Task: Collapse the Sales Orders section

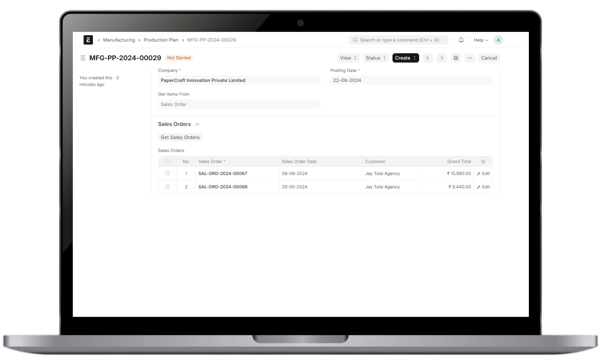Action: point(197,124)
